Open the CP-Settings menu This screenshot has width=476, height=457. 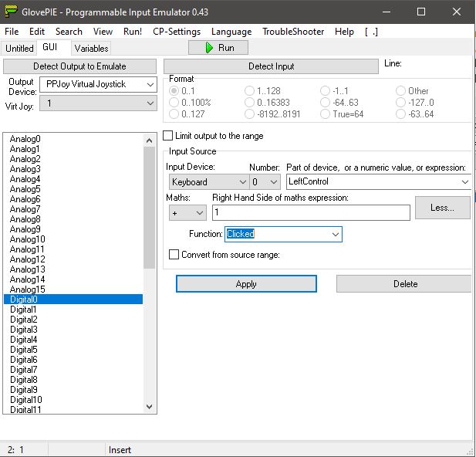tap(177, 32)
